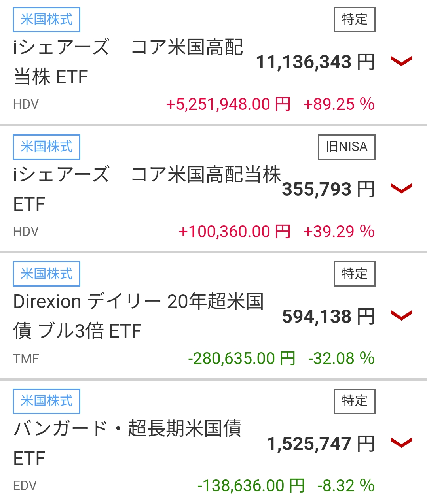Click the 米国株式 tag above first HDV

pos(47,20)
